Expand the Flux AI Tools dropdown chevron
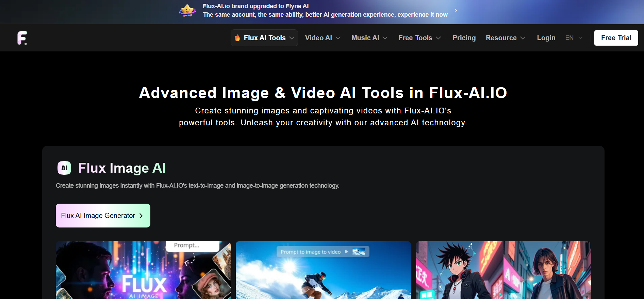The height and width of the screenshot is (299, 644). point(292,38)
